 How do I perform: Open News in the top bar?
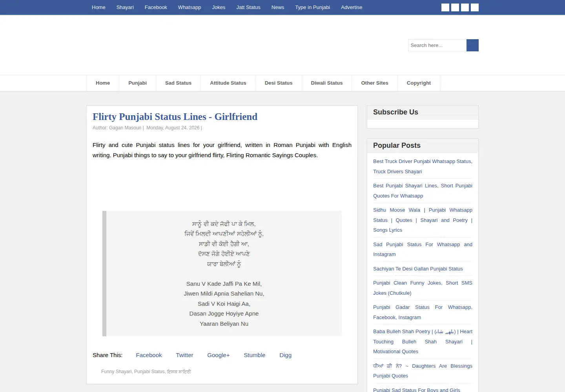pyautogui.click(x=278, y=7)
